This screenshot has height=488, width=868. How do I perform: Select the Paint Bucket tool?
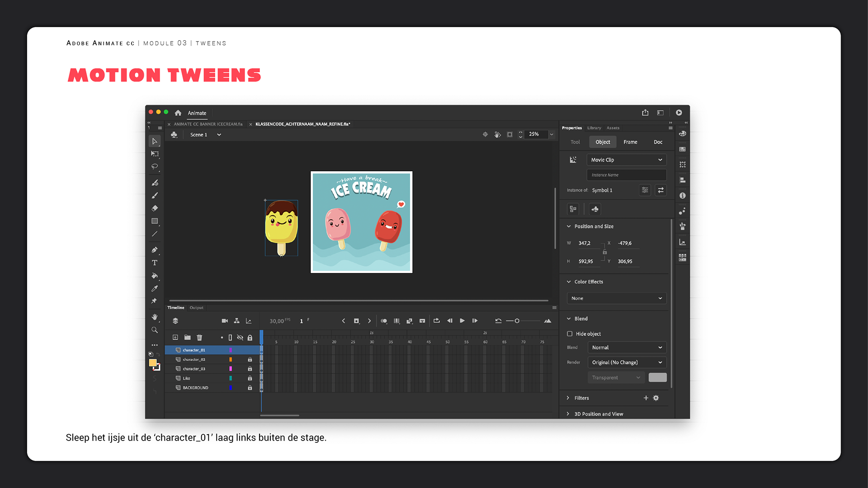click(155, 276)
